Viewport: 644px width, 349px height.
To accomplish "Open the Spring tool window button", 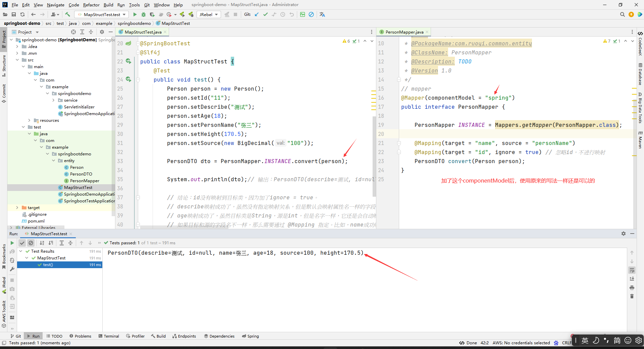I will [x=250, y=336].
